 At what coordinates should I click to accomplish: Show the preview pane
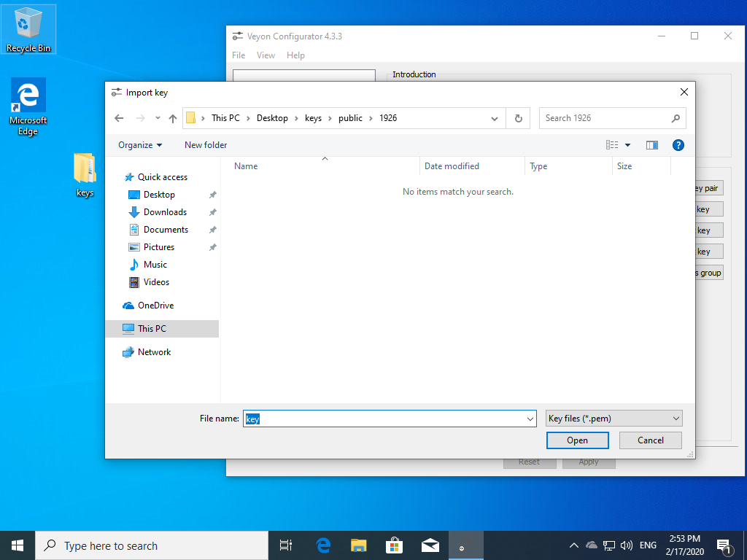(651, 145)
